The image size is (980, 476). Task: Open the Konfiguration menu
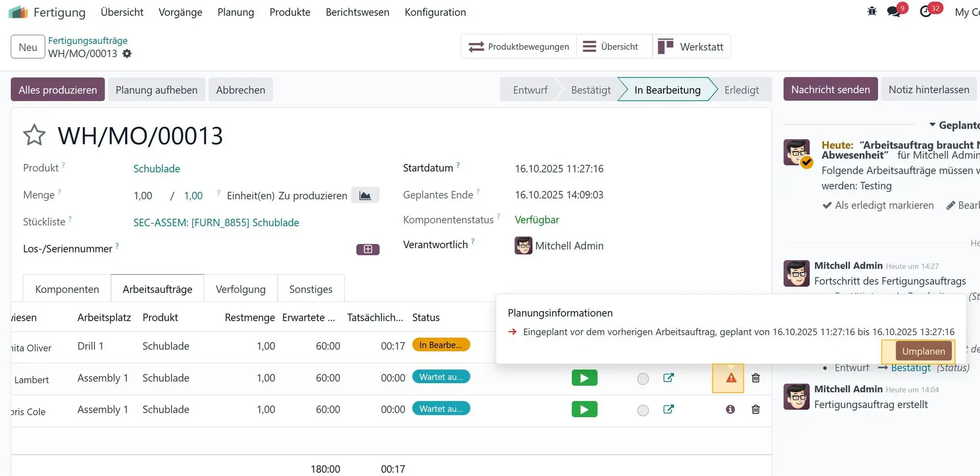pos(435,12)
